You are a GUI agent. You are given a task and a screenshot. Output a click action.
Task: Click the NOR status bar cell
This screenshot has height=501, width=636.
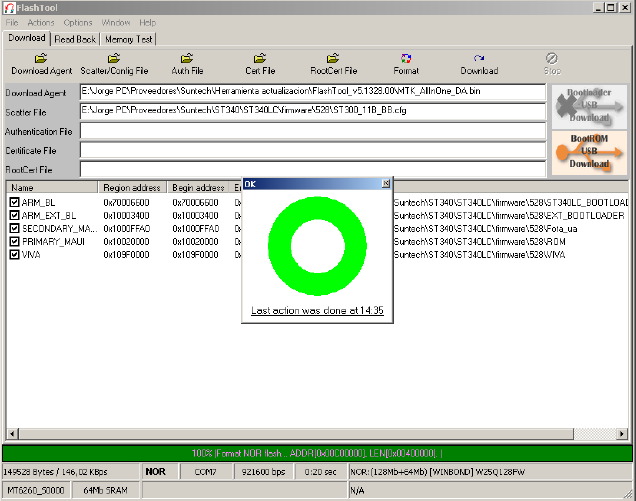click(159, 472)
